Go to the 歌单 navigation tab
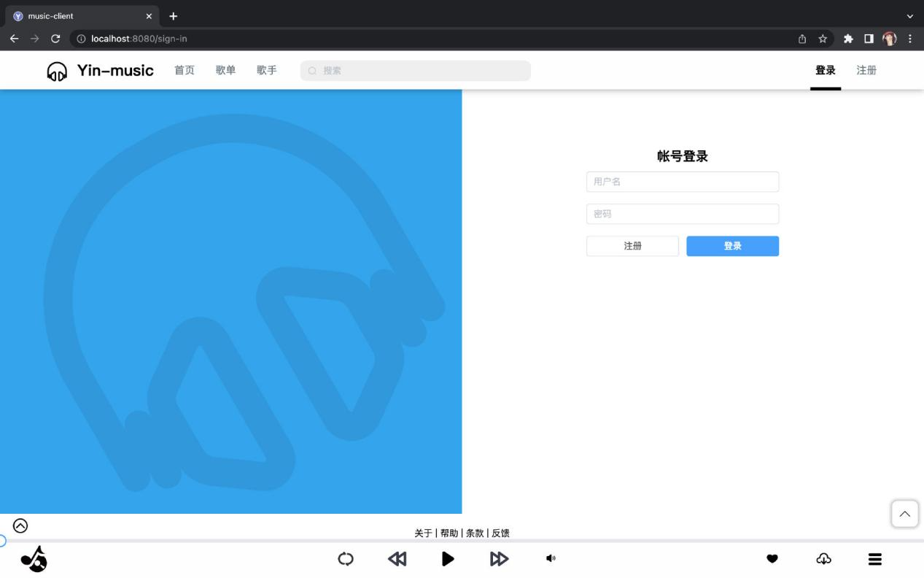This screenshot has height=578, width=924. (x=225, y=71)
